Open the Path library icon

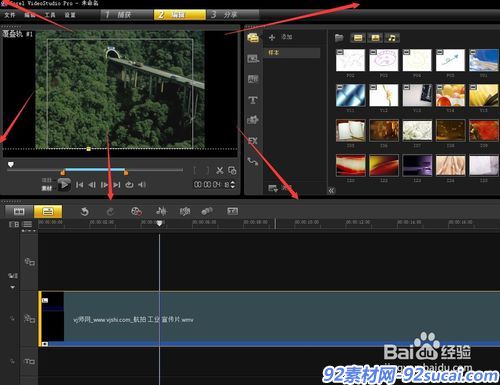[253, 162]
